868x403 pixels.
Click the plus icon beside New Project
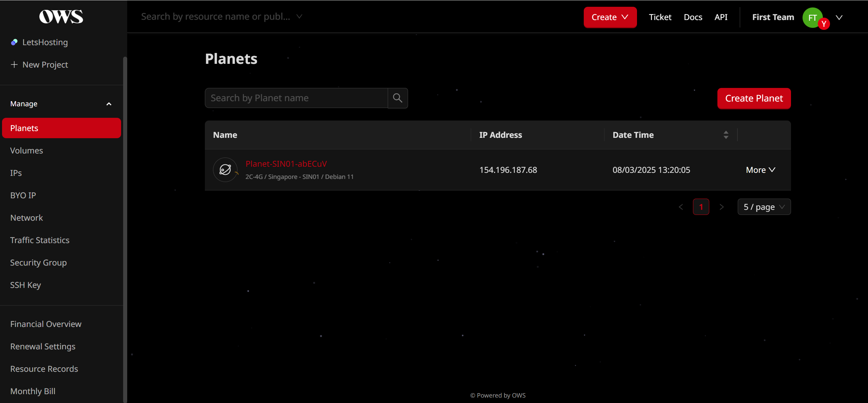click(x=14, y=65)
